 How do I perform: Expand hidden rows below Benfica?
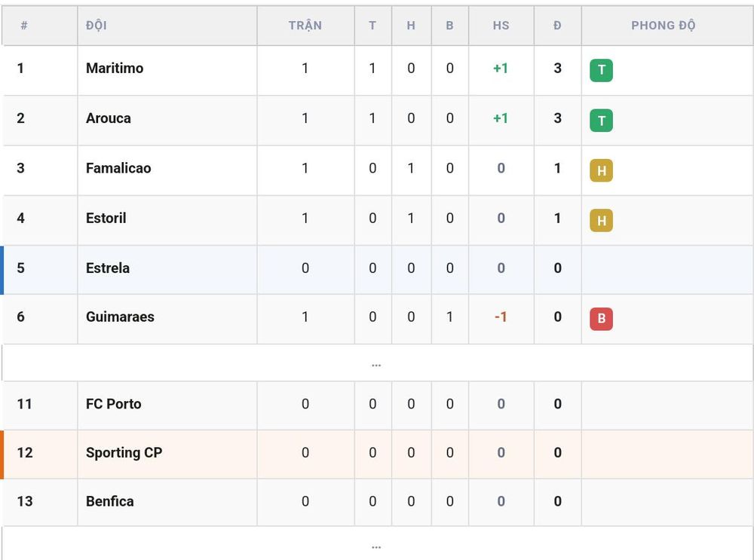click(376, 545)
